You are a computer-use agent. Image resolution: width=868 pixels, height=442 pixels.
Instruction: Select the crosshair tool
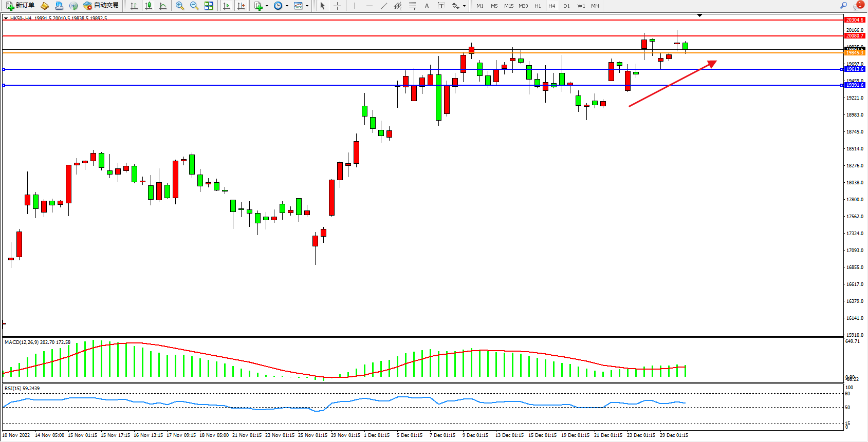(338, 6)
